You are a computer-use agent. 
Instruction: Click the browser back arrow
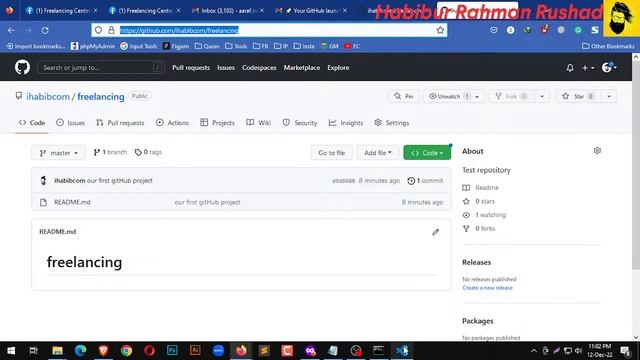(x=11, y=30)
